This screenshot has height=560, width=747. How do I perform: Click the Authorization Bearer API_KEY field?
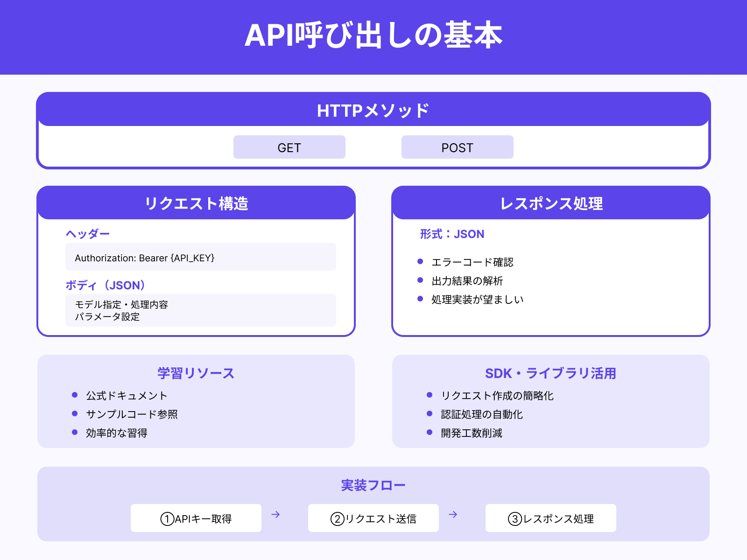click(x=200, y=257)
